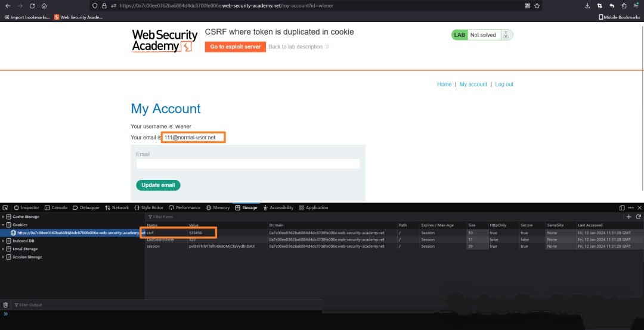Open devtools three-dots options menu
This screenshot has height=330, width=644.
click(631, 208)
